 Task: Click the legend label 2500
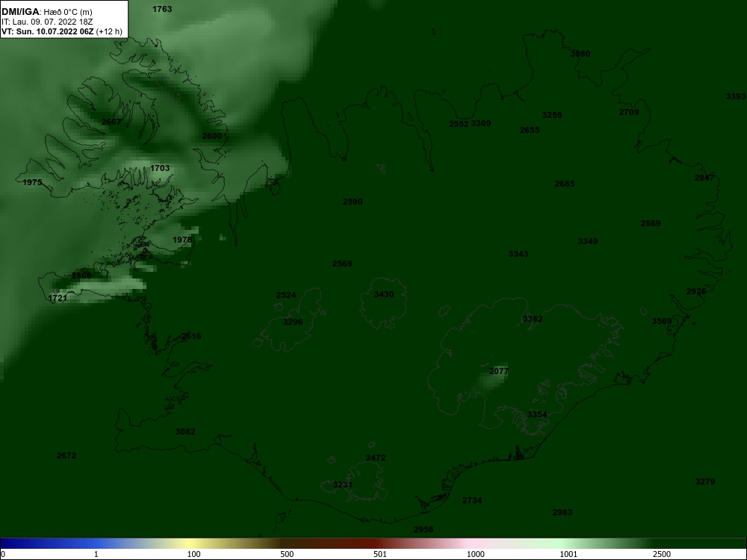coord(662,554)
